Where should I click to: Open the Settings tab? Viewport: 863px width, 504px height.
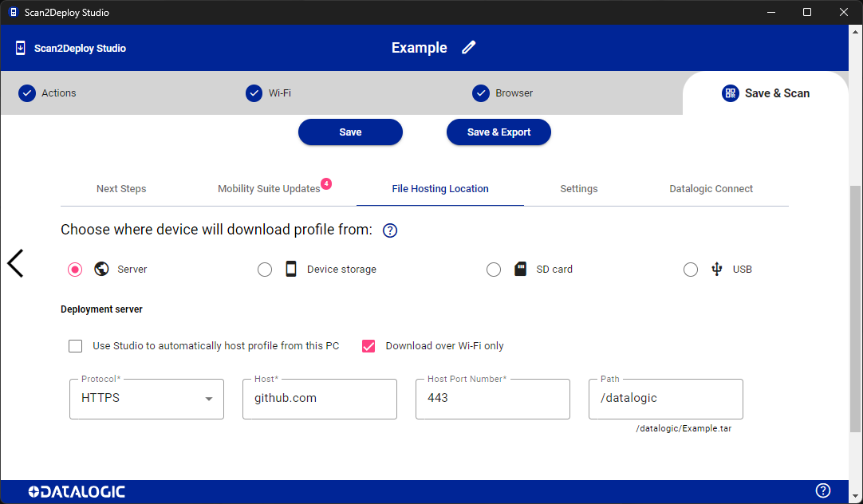coord(579,189)
